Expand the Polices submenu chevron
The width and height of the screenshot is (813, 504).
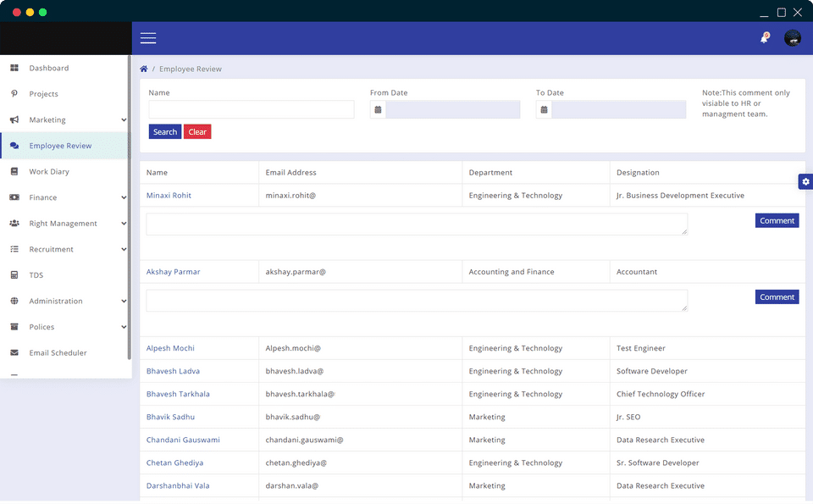[124, 327]
